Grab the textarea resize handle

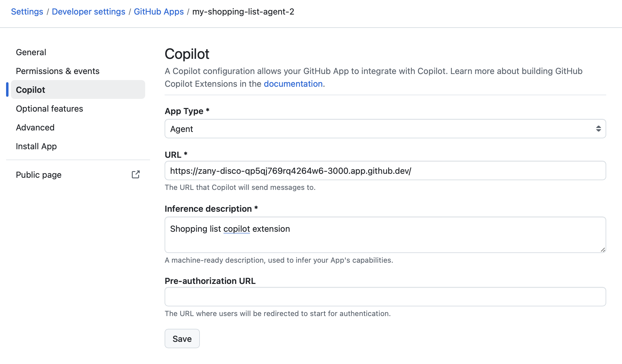tap(603, 250)
